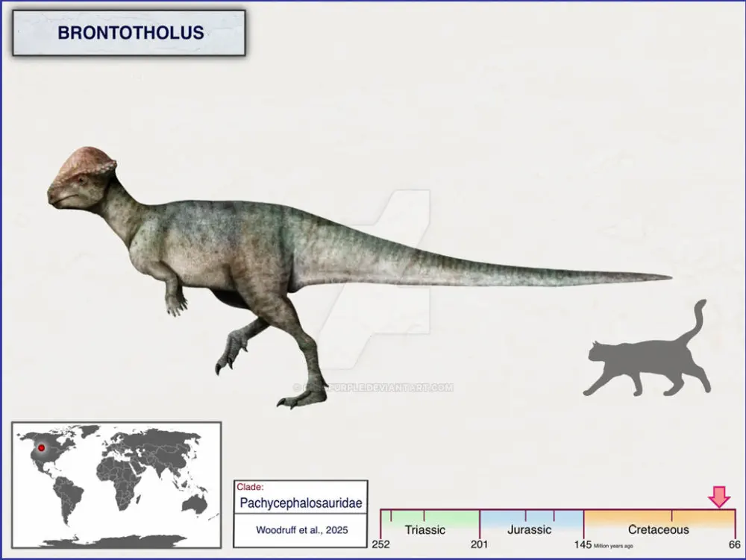Select the gray cat silhouette

(648, 362)
